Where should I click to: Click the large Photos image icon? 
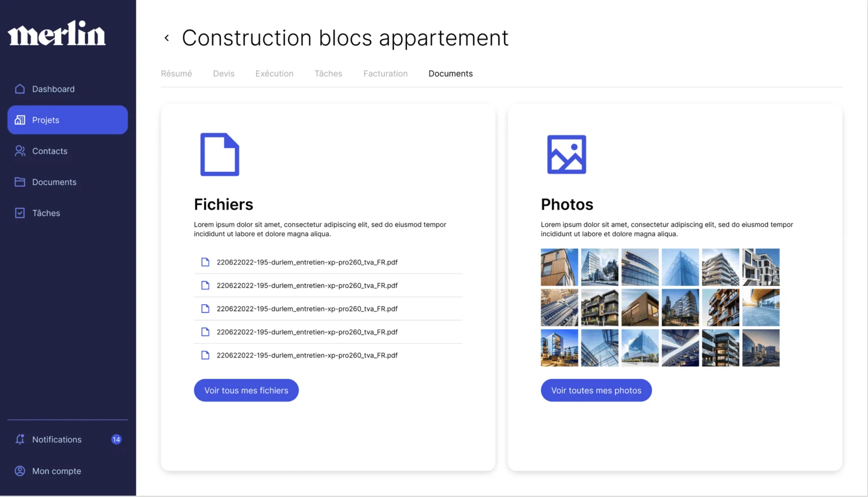pos(567,154)
